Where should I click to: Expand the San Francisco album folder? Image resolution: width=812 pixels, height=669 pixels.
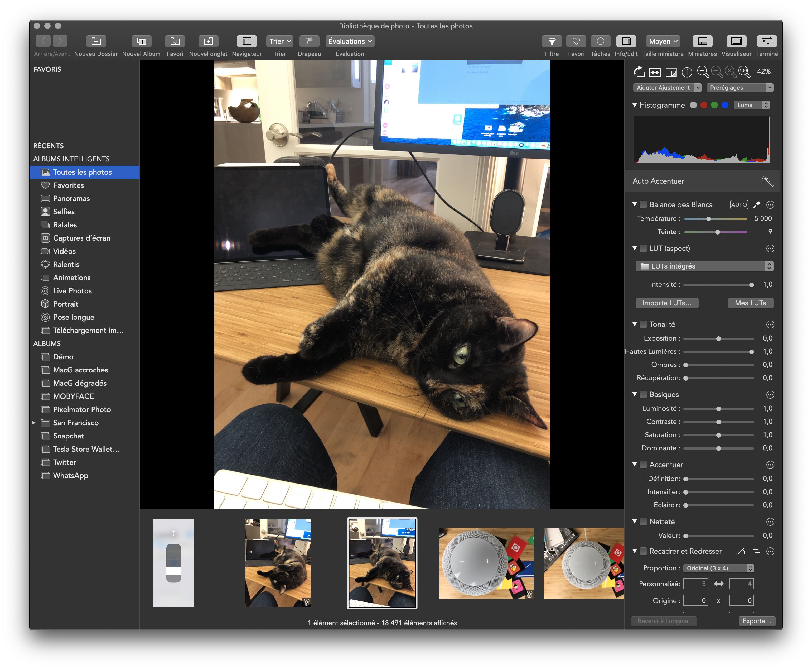[x=34, y=423]
